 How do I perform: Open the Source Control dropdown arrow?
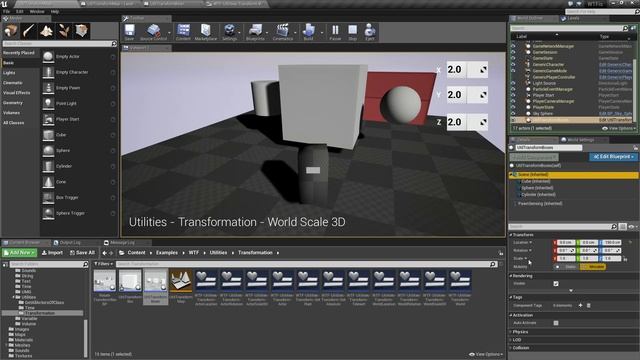[169, 32]
